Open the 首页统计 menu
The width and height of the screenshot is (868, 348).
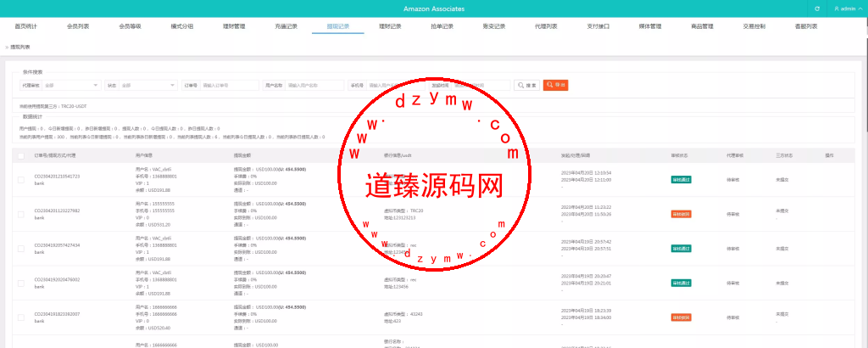point(26,26)
